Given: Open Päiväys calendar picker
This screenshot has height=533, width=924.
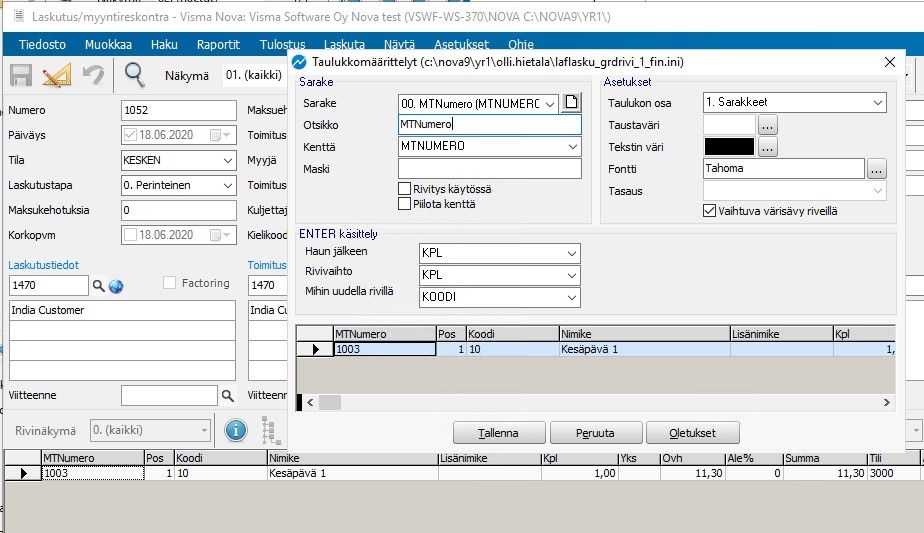Looking at the screenshot, I should click(x=221, y=135).
